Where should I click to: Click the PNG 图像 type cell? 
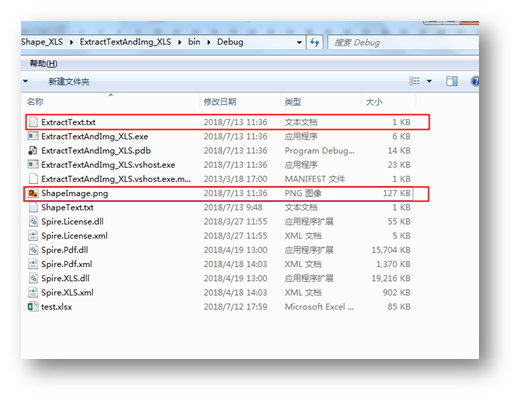303,193
